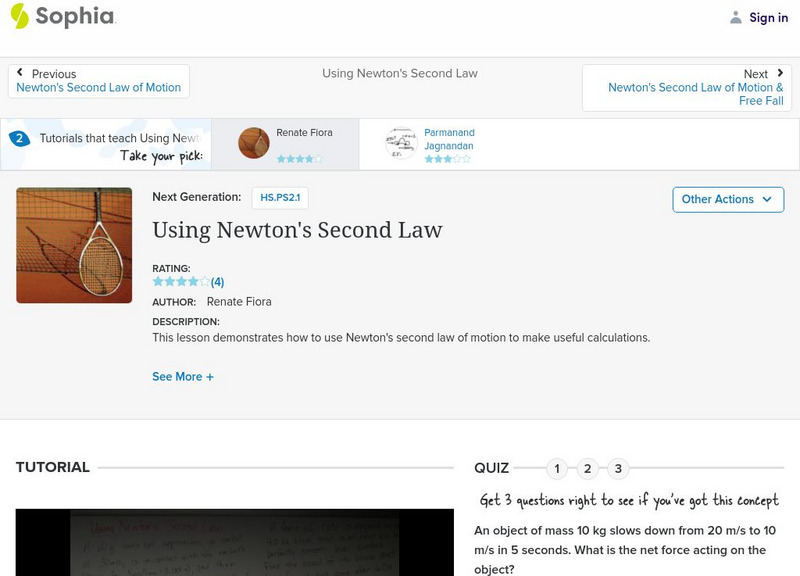Click the Other Actions chevron arrow
Viewport: 800px width, 576px height.
[767, 199]
